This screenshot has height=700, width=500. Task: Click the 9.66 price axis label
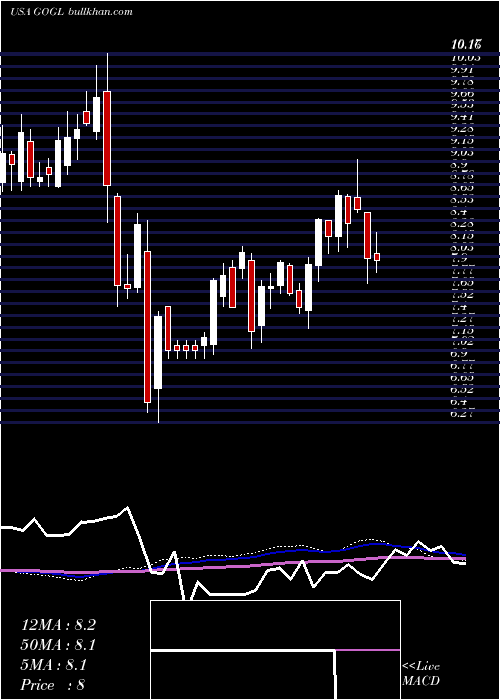coord(462,93)
